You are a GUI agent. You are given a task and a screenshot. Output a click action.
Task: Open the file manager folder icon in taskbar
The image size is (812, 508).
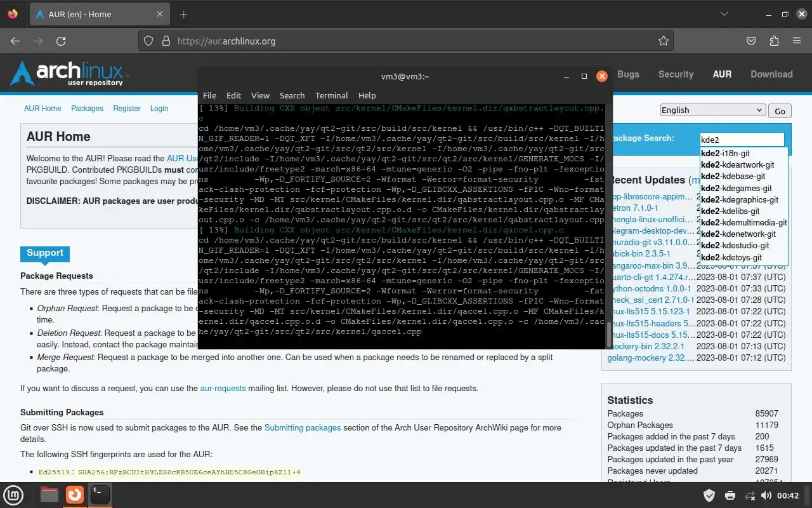49,495
